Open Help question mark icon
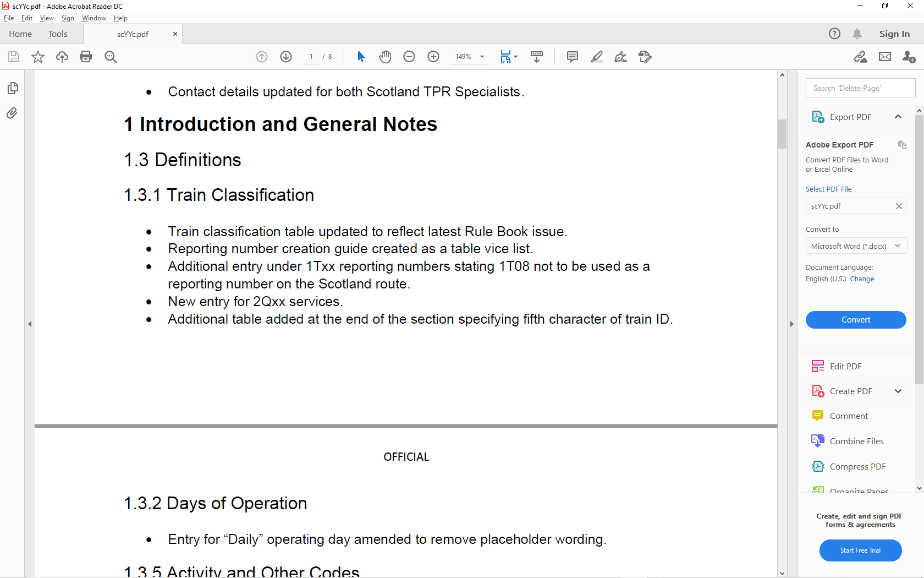Image resolution: width=924 pixels, height=578 pixels. pos(834,34)
